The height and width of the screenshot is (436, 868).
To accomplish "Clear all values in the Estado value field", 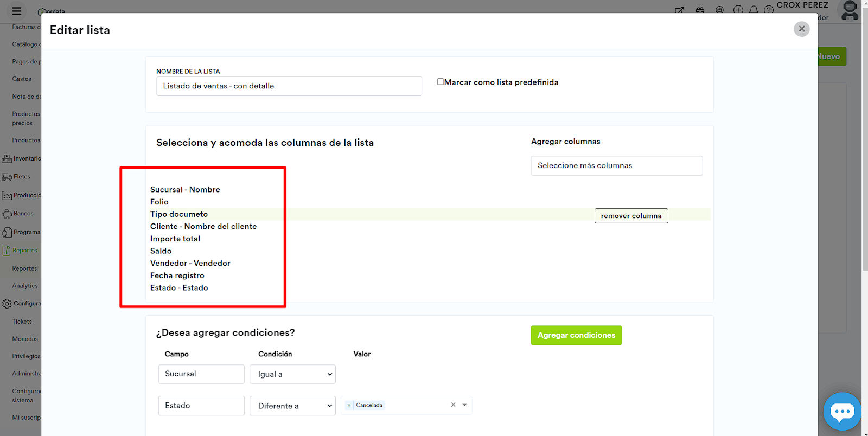I will point(453,405).
